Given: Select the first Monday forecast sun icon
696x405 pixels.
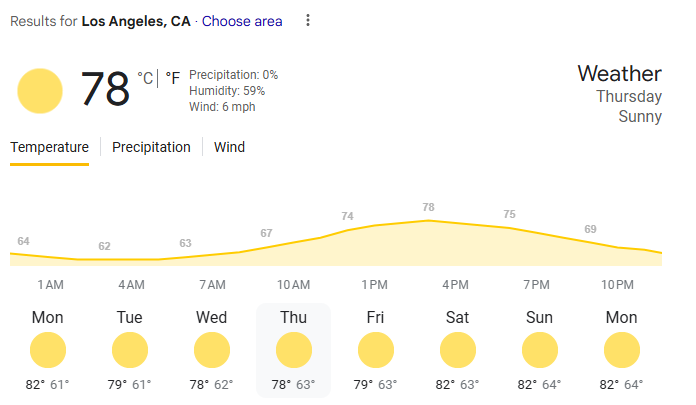Looking at the screenshot, I should coord(48,351).
